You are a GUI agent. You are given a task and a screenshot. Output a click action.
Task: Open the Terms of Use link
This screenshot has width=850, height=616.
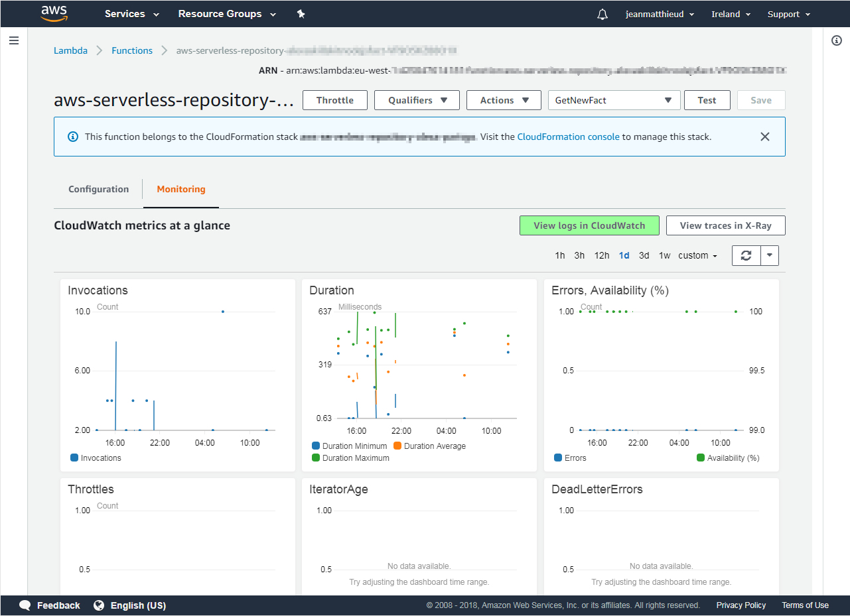[x=805, y=605]
